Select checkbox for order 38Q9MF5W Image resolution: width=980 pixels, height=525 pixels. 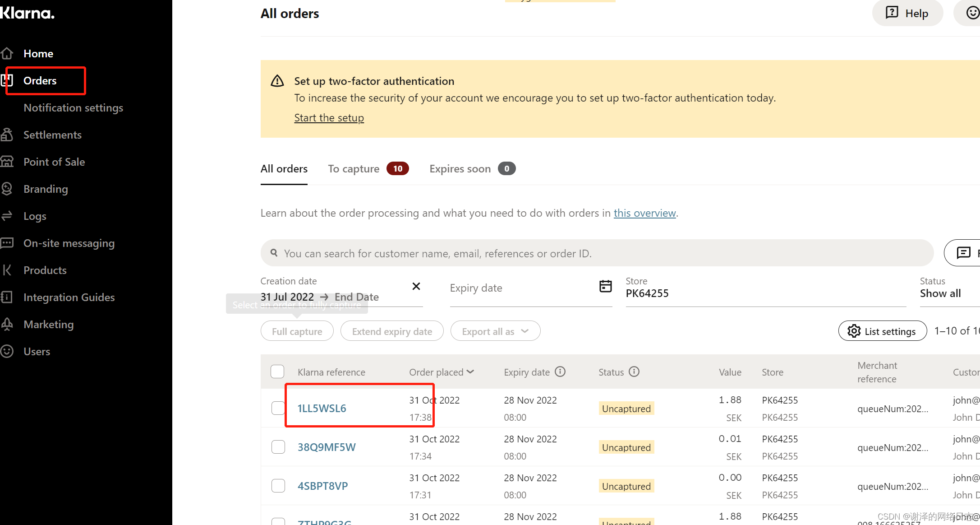tap(278, 447)
